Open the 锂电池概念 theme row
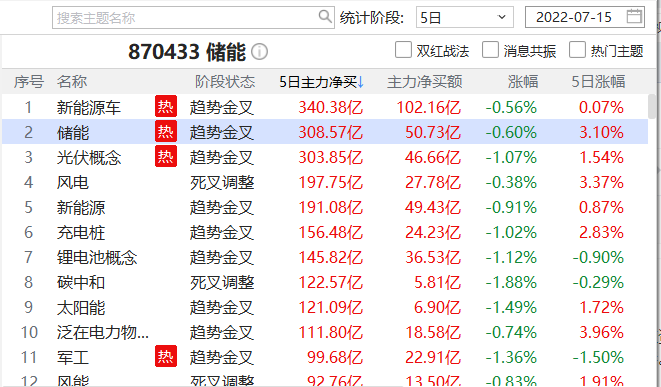 [x=325, y=257]
